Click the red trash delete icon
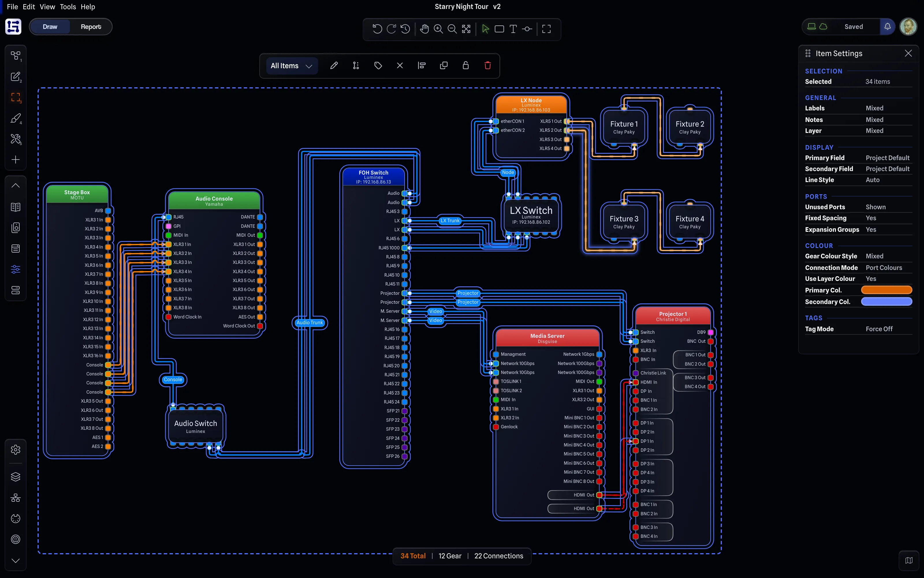 [488, 66]
